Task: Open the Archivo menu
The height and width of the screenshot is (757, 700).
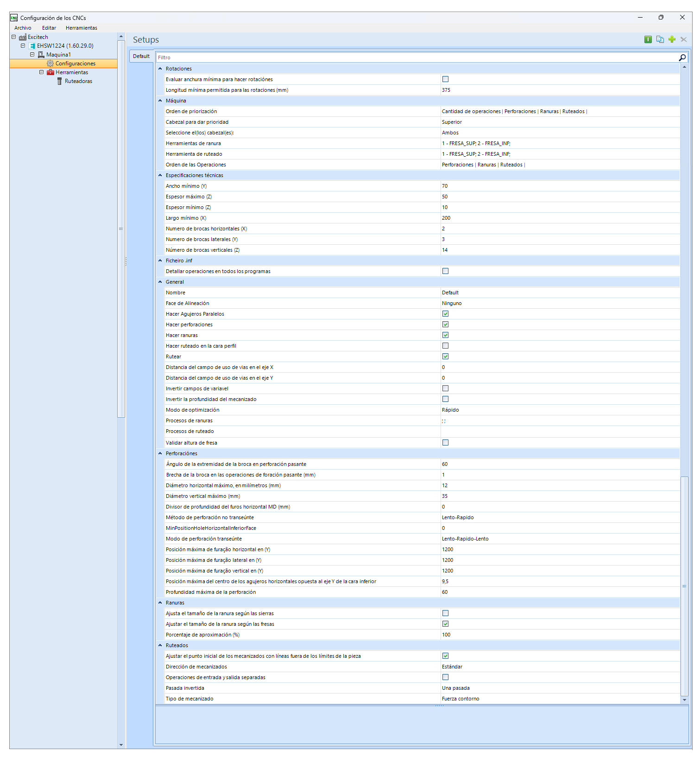Action: click(23, 28)
